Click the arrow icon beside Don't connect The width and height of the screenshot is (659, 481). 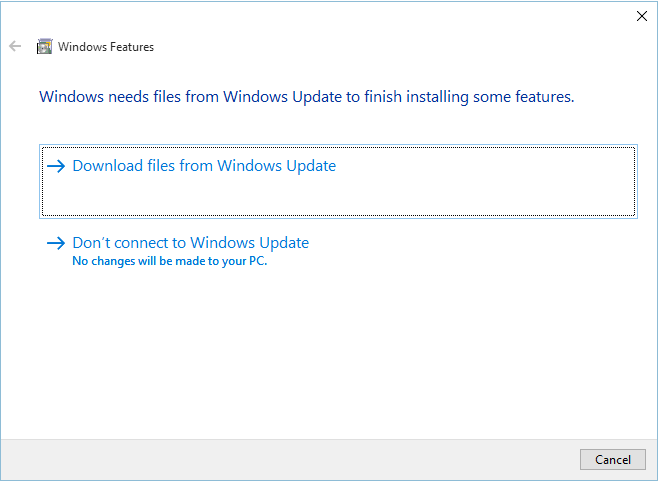pyautogui.click(x=56, y=243)
